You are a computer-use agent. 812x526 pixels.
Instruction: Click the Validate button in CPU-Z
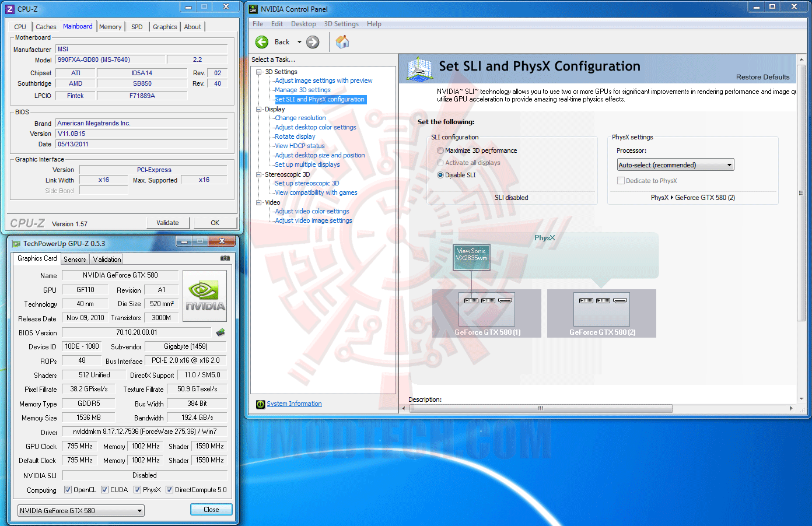pyautogui.click(x=167, y=223)
